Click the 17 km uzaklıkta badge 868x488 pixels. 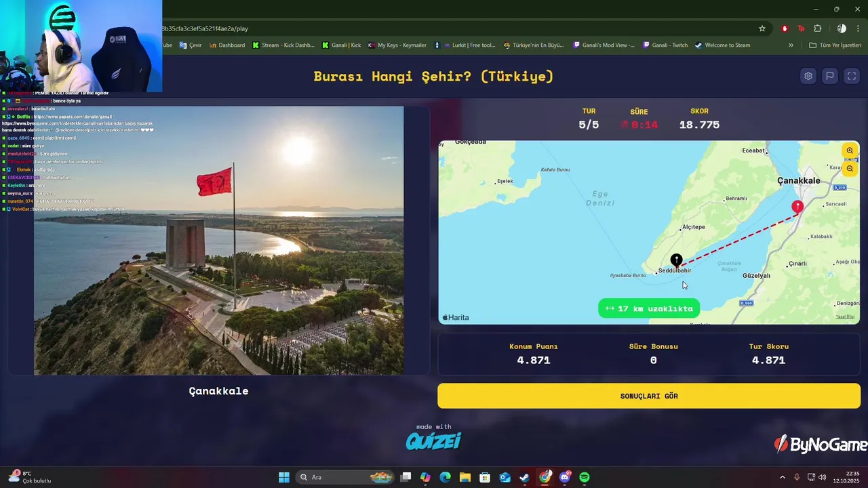(649, 308)
